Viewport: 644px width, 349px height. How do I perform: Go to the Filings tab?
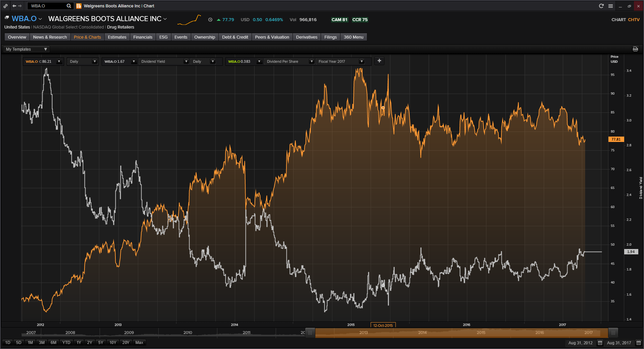coord(330,37)
